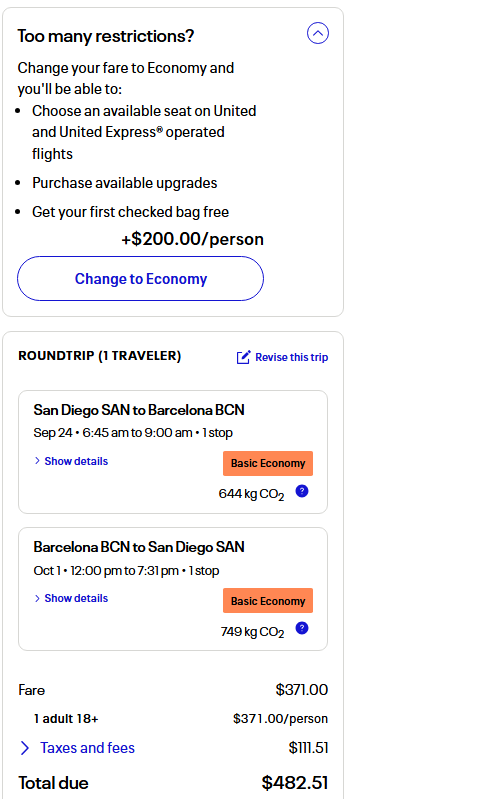Viewport: 500px width, 799px height.
Task: Click the outbound Show details chevron
Action: pyautogui.click(x=37, y=461)
